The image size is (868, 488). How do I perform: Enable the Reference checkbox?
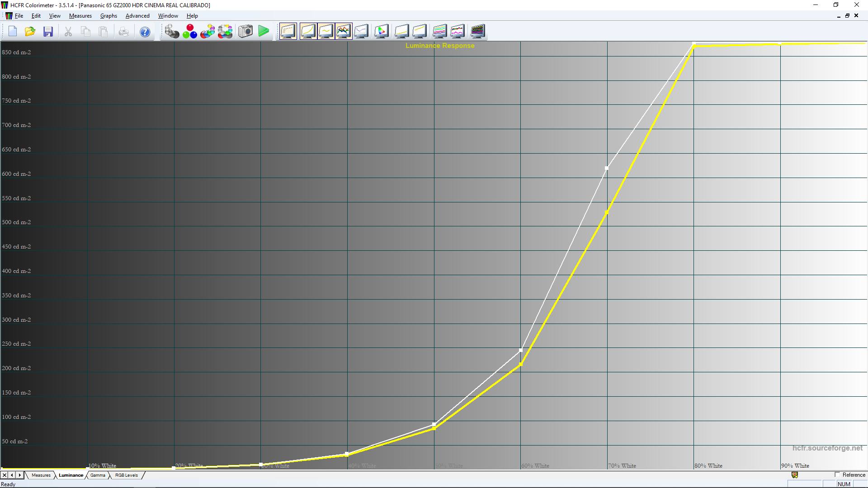[x=837, y=475]
